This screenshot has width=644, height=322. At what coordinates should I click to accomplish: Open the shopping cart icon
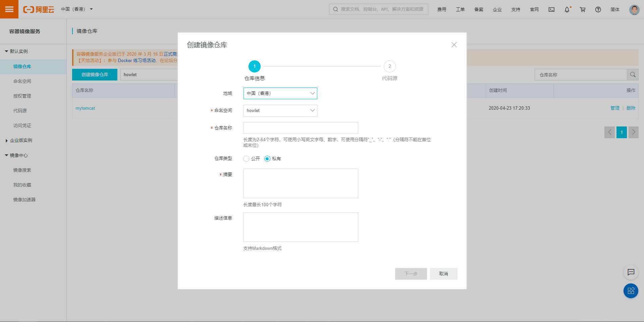coord(583,9)
